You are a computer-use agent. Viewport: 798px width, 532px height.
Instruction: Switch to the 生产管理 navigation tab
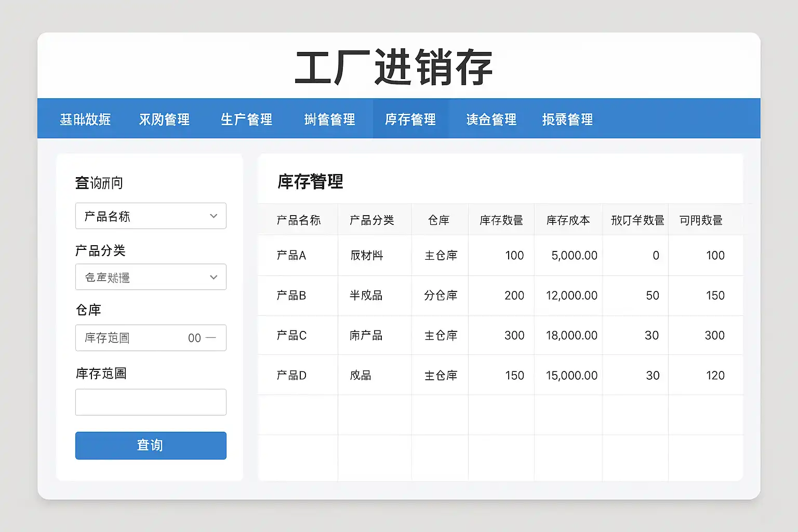tap(246, 119)
